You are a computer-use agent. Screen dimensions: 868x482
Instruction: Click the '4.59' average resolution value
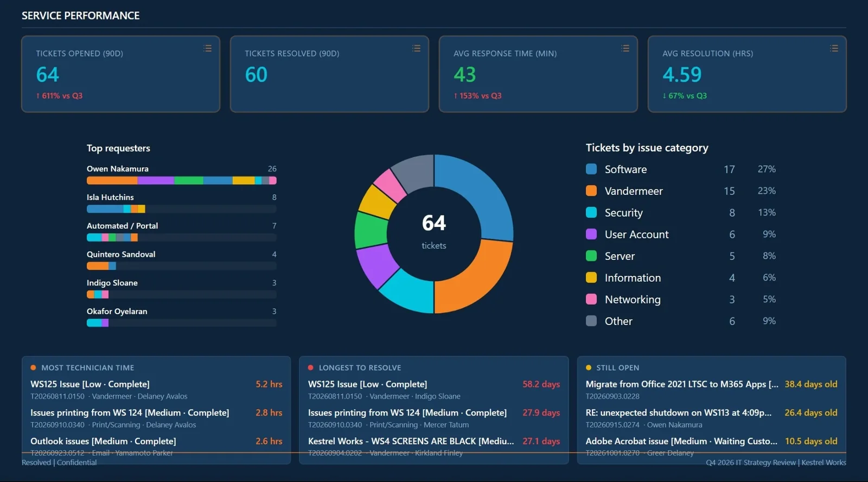click(682, 74)
